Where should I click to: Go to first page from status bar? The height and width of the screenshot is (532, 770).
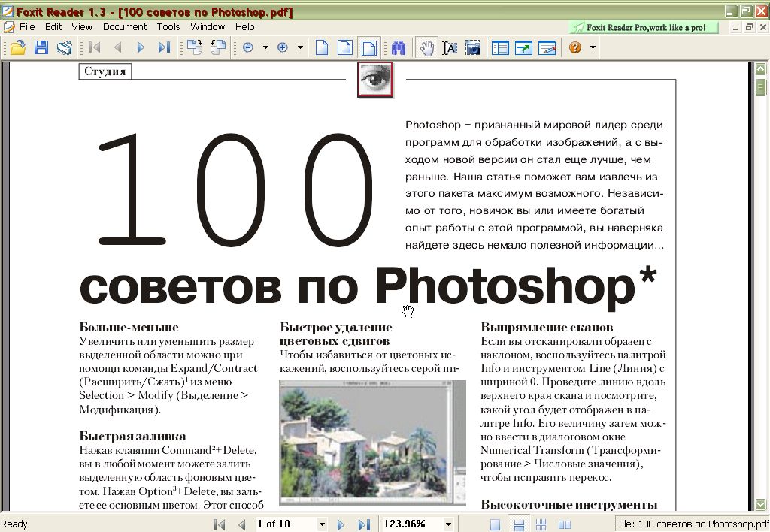pyautogui.click(x=219, y=524)
